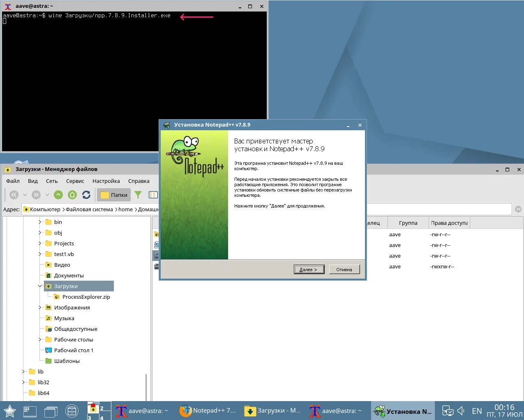Click the taskbar round drawer icon
Viewport: 524px width, 420px height.
coord(72,411)
